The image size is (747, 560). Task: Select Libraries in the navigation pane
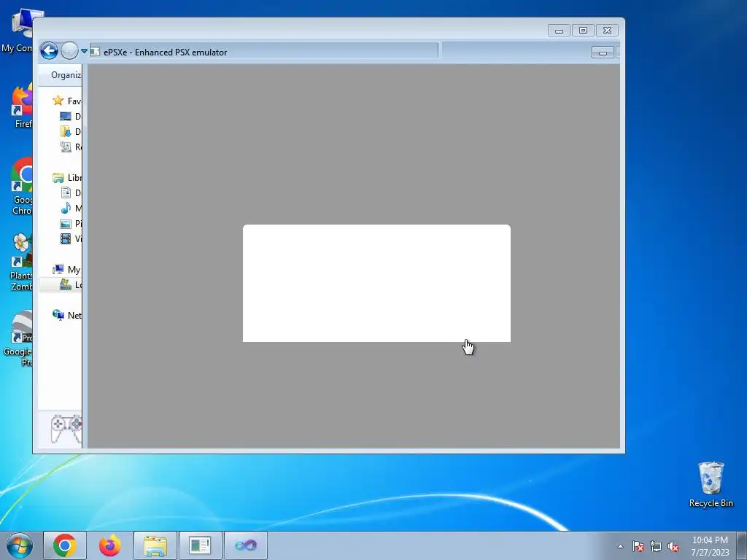point(66,178)
